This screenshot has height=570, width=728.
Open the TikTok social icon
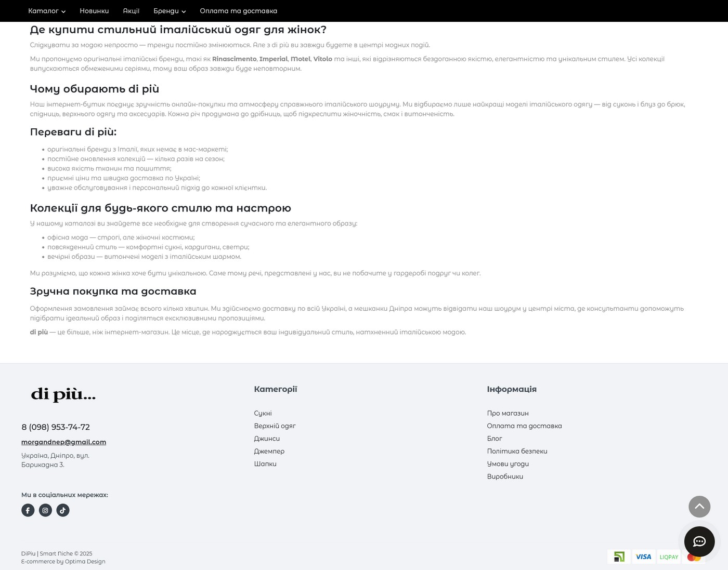point(63,510)
